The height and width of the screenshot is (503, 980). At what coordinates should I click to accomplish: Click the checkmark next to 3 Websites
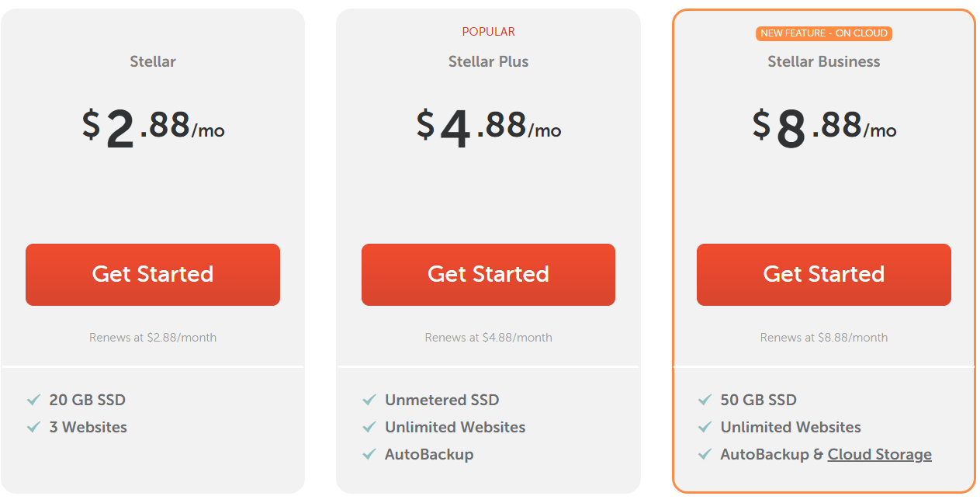tap(33, 427)
